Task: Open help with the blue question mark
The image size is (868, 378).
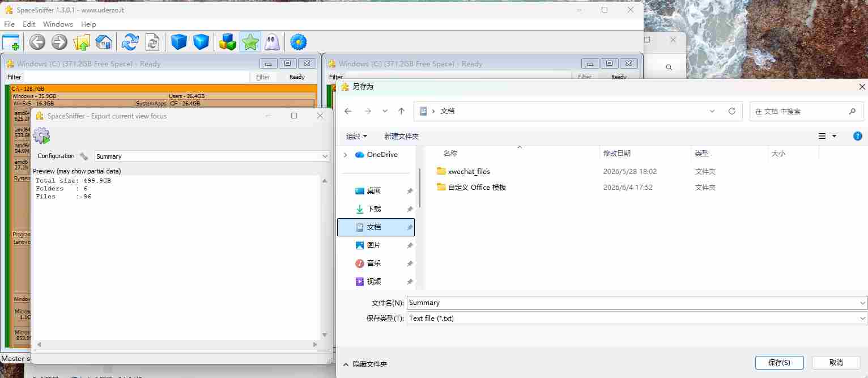Action: point(858,136)
